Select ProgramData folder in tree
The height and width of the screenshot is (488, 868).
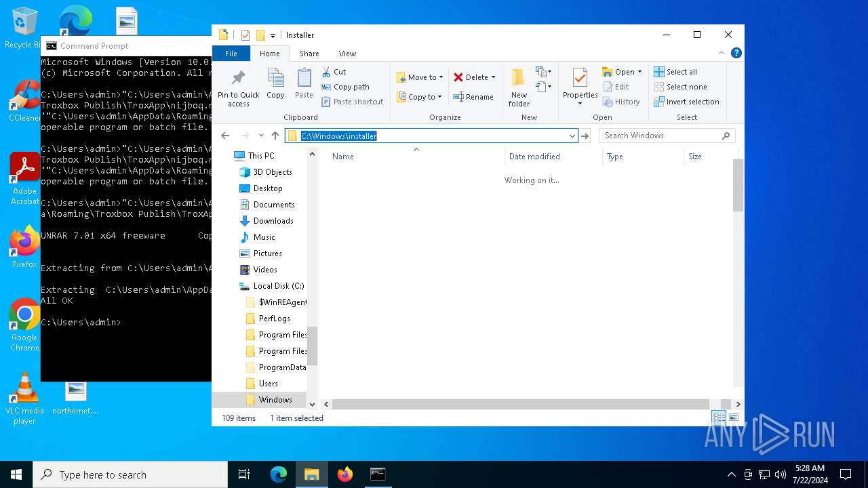click(282, 367)
